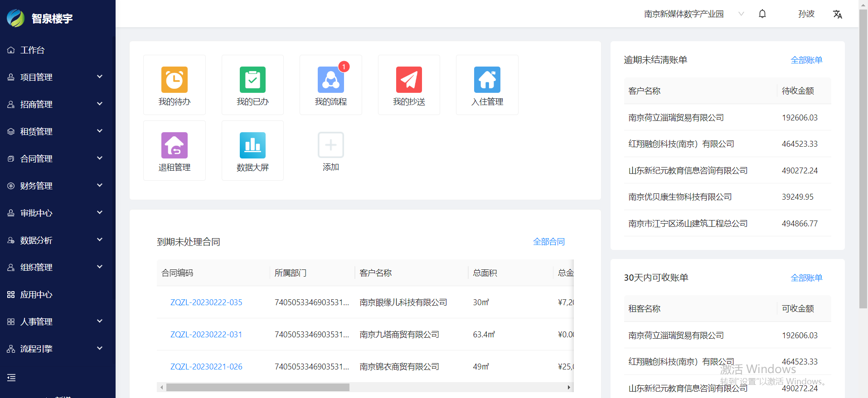The image size is (868, 398).
Task: Open the 人事管理 menu item
Action: 57,322
